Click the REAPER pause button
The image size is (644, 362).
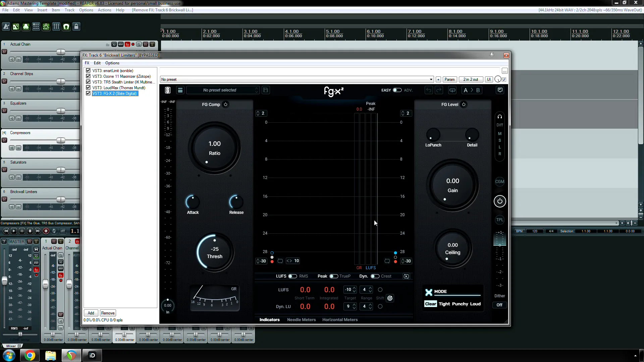(x=22, y=231)
